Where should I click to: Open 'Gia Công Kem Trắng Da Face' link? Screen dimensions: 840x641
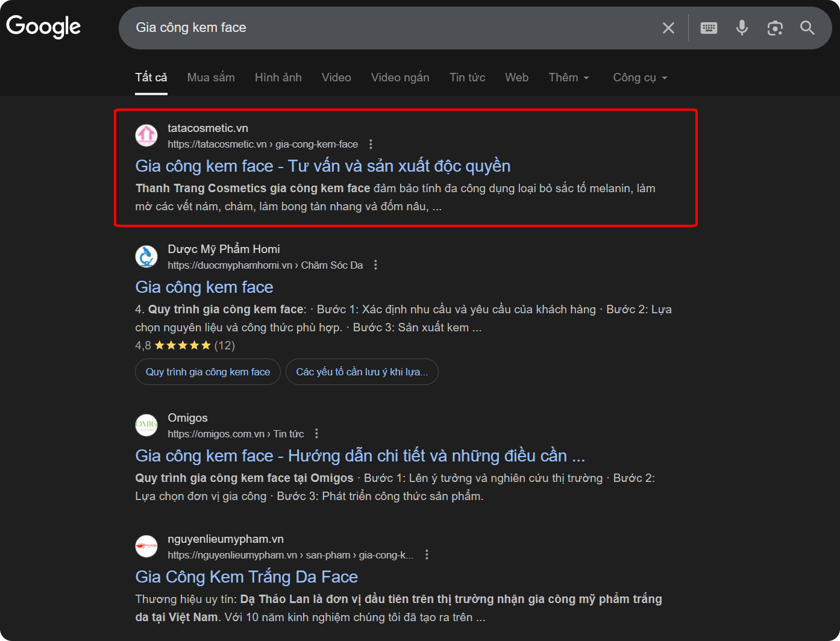(246, 577)
